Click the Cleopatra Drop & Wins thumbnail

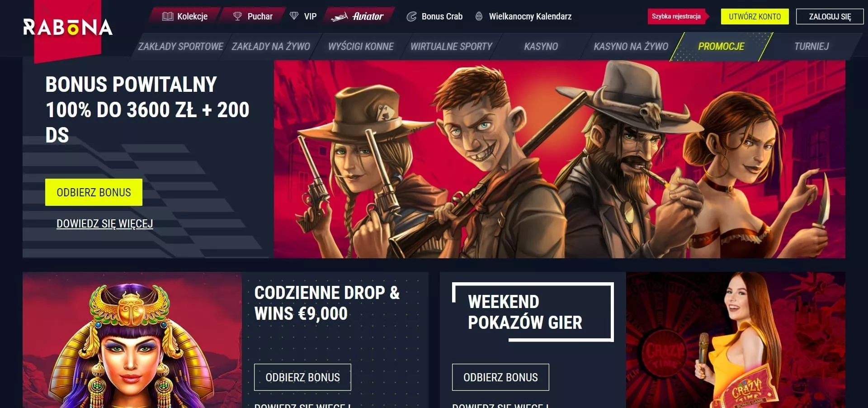[x=132, y=340]
